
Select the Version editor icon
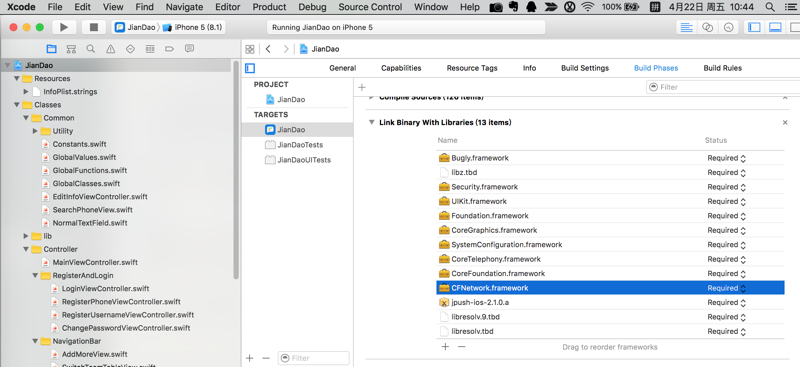coord(729,28)
